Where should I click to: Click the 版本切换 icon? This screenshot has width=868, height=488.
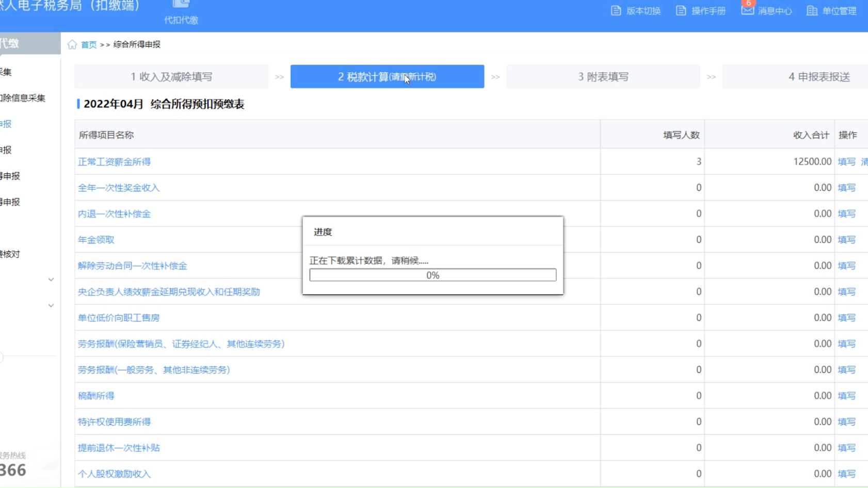coord(616,11)
